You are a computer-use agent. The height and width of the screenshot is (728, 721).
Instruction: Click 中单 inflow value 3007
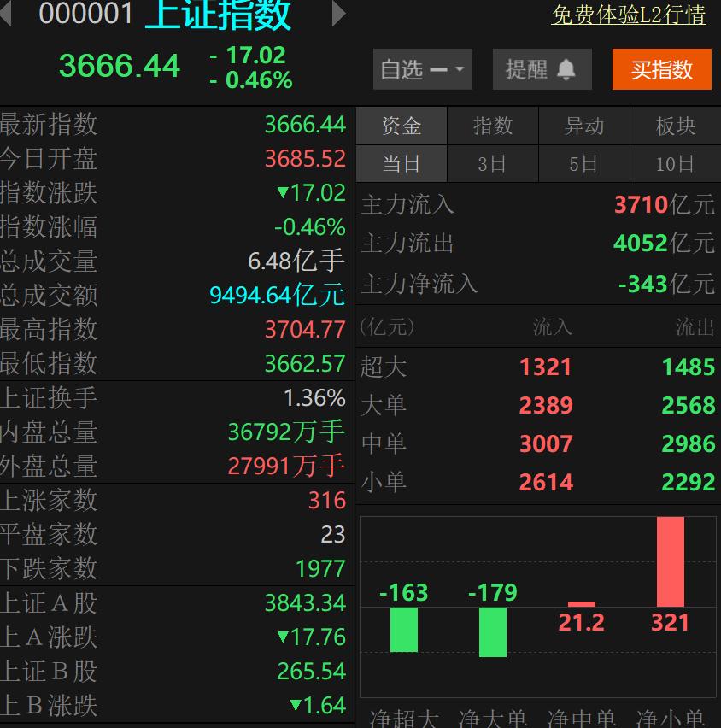click(546, 443)
